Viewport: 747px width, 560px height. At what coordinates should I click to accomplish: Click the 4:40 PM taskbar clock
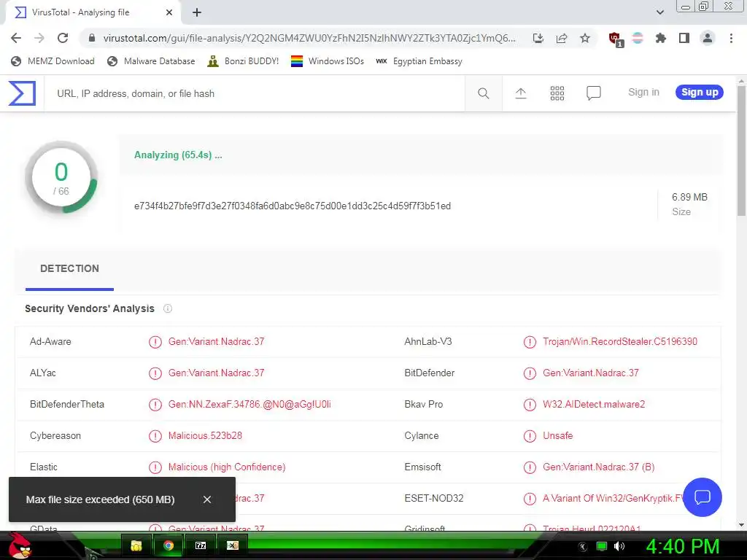click(x=683, y=546)
